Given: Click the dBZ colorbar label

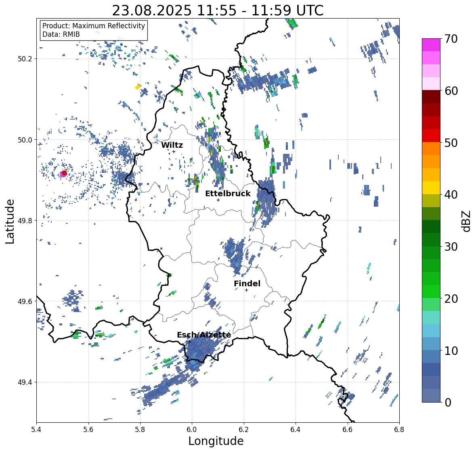Looking at the screenshot, I should click(x=467, y=221).
